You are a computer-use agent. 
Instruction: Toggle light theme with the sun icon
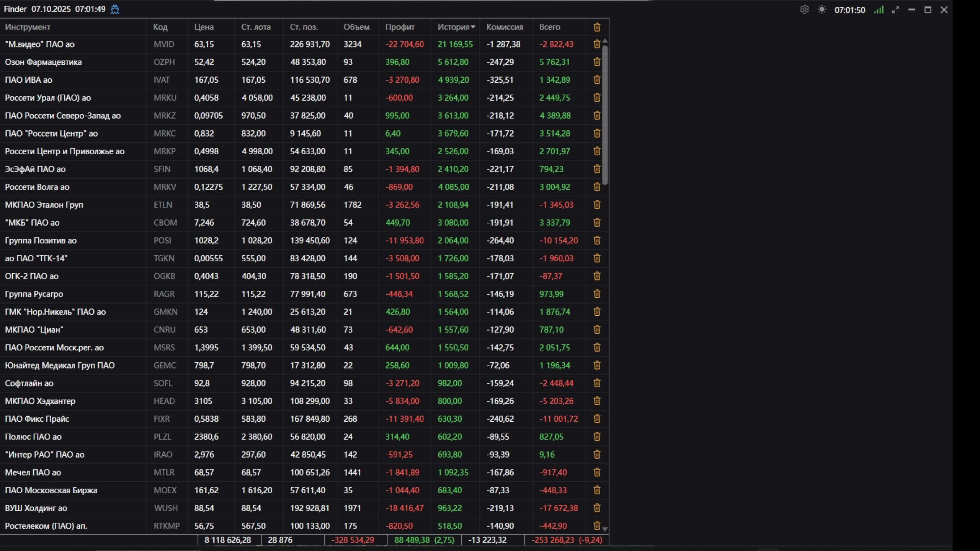tap(822, 10)
